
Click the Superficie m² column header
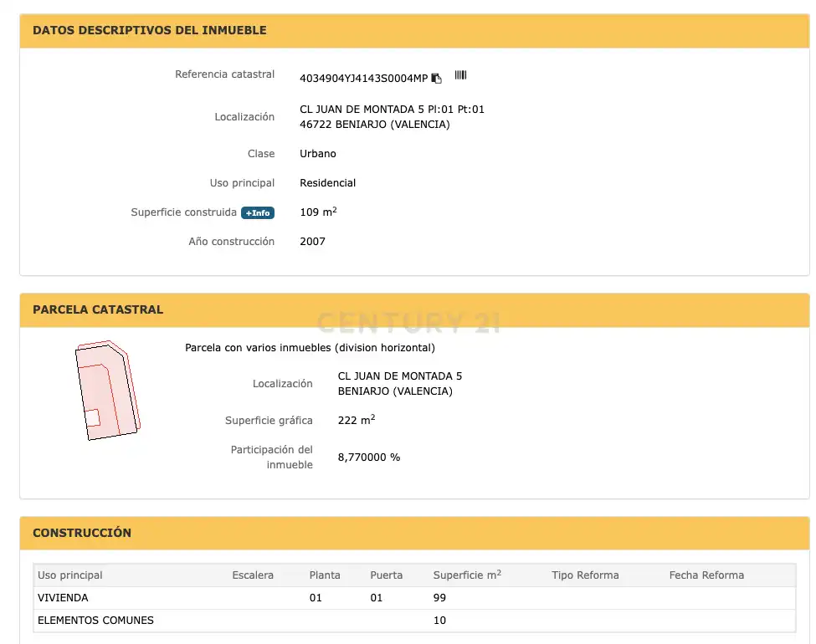click(x=467, y=575)
